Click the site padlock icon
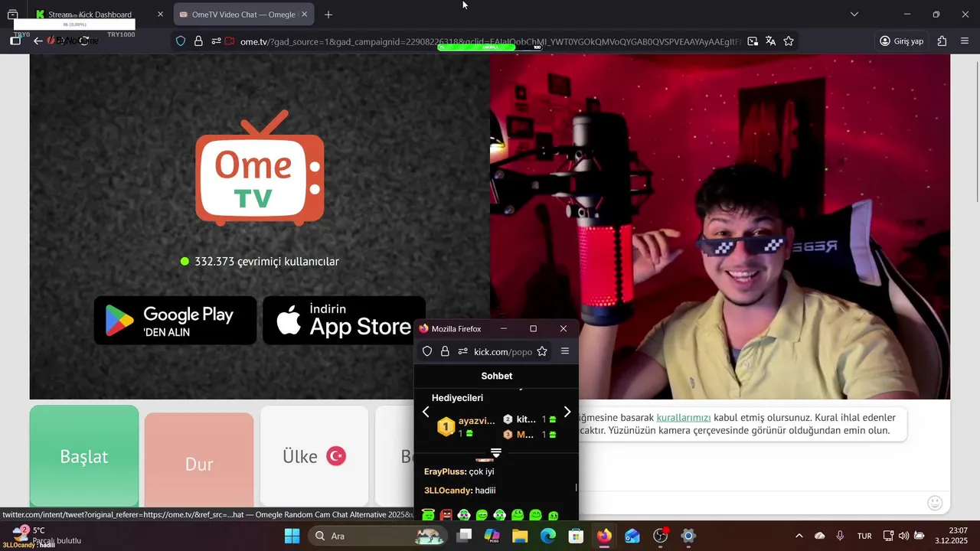Image resolution: width=980 pixels, height=551 pixels. 198,41
